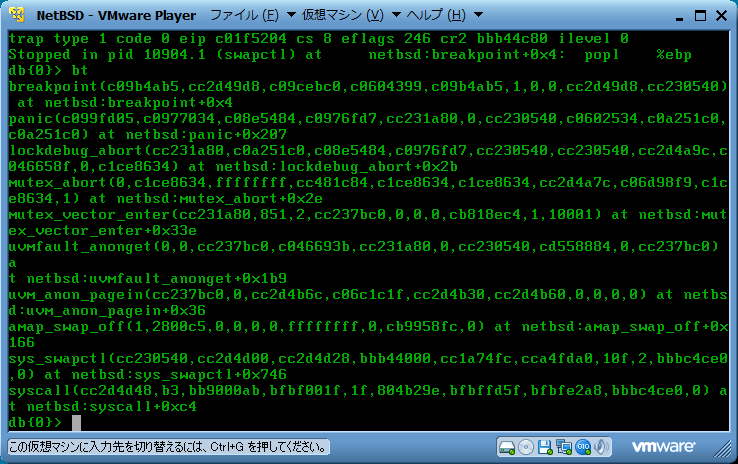Expand the arrow next to ヘルプ menu
This screenshot has width=738, height=464.
pos(478,15)
